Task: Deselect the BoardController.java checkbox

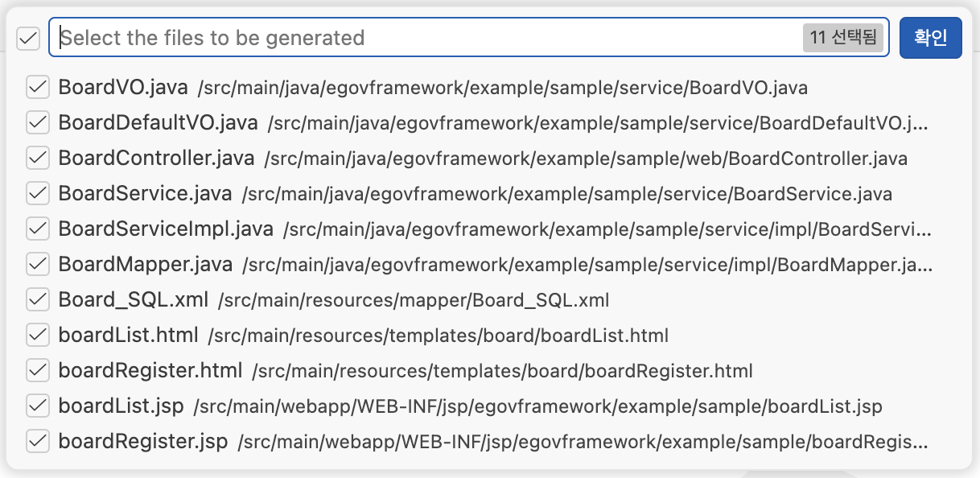Action: (38, 158)
